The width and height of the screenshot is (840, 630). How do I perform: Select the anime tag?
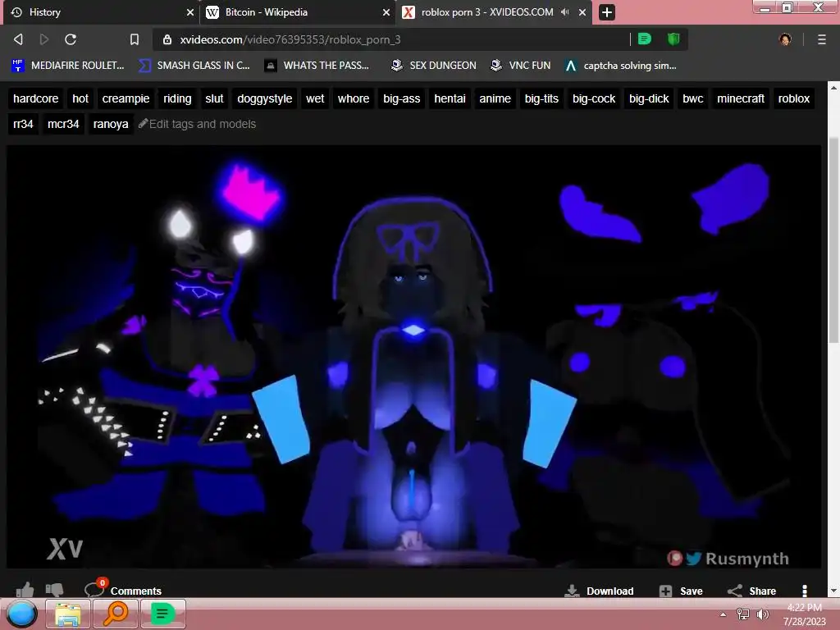coord(495,98)
